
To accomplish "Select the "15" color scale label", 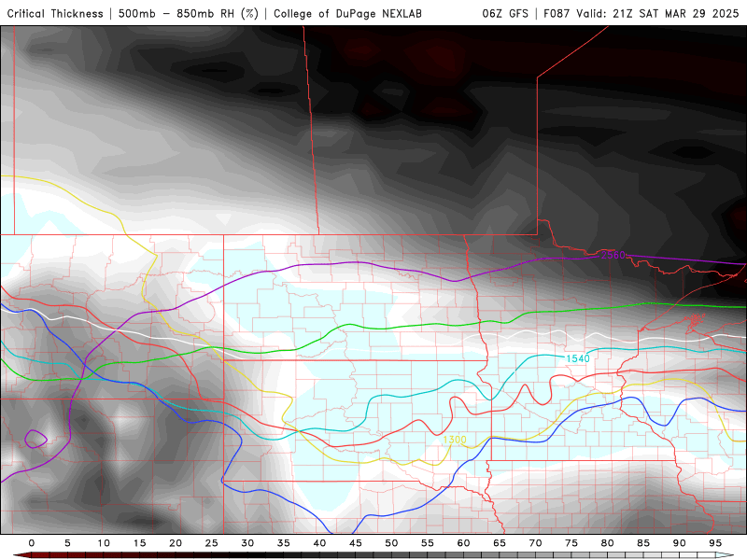I will (139, 543).
